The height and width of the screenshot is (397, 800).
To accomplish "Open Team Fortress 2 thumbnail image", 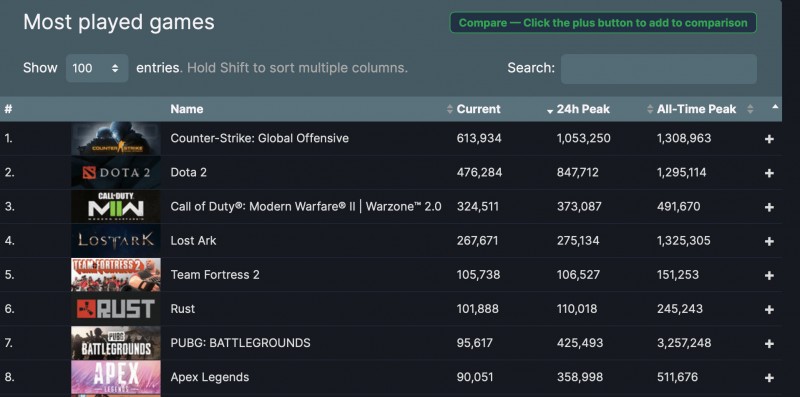I will [116, 275].
